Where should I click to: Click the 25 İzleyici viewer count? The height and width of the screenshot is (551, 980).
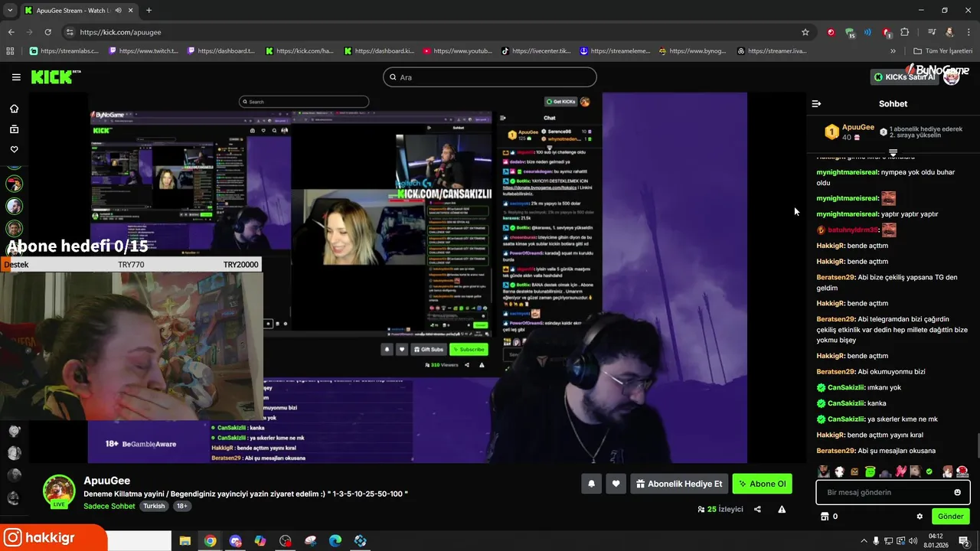(720, 509)
